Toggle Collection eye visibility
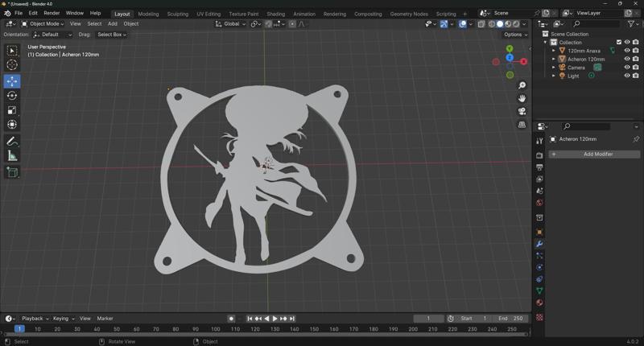Screen dimensions: 644x346 (x=627, y=43)
